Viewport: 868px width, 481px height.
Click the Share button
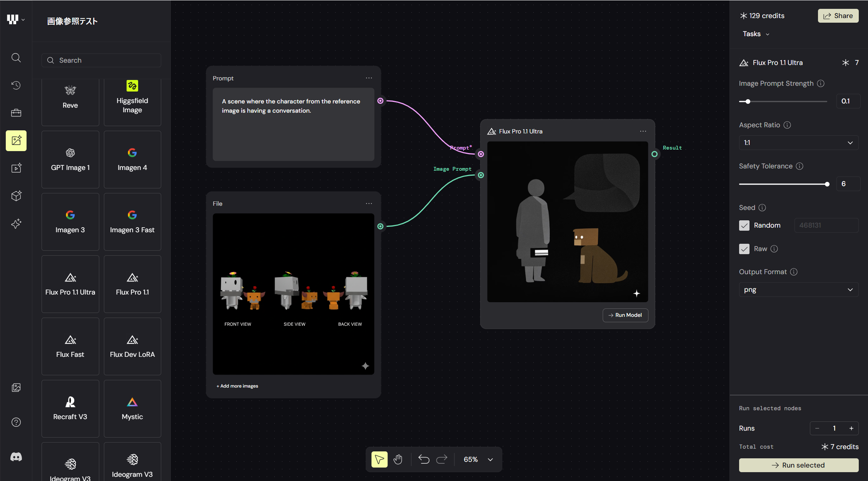(x=838, y=16)
